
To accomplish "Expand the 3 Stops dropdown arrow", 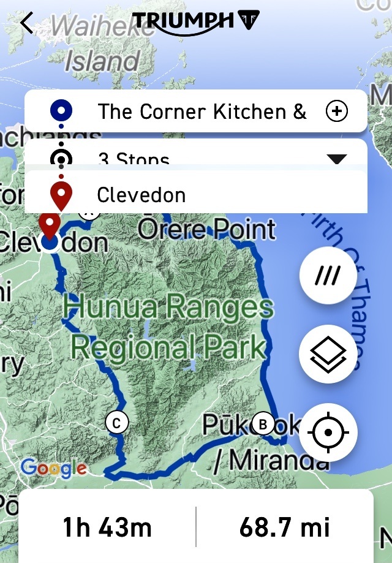I will pos(337,159).
